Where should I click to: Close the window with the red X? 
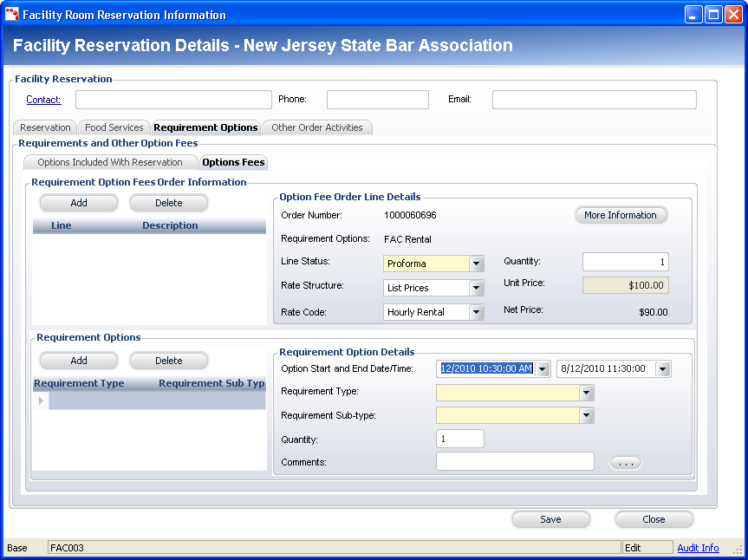click(733, 15)
